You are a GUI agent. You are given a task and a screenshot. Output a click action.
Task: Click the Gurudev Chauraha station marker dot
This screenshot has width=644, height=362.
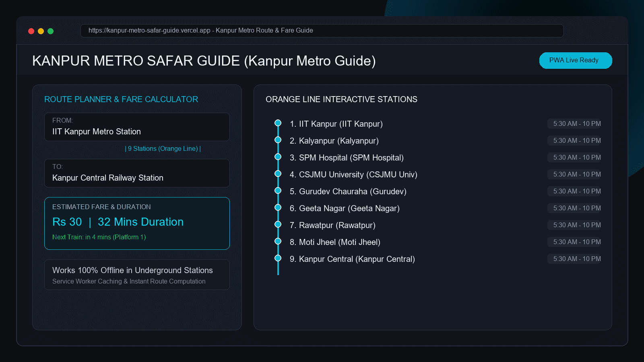(278, 191)
